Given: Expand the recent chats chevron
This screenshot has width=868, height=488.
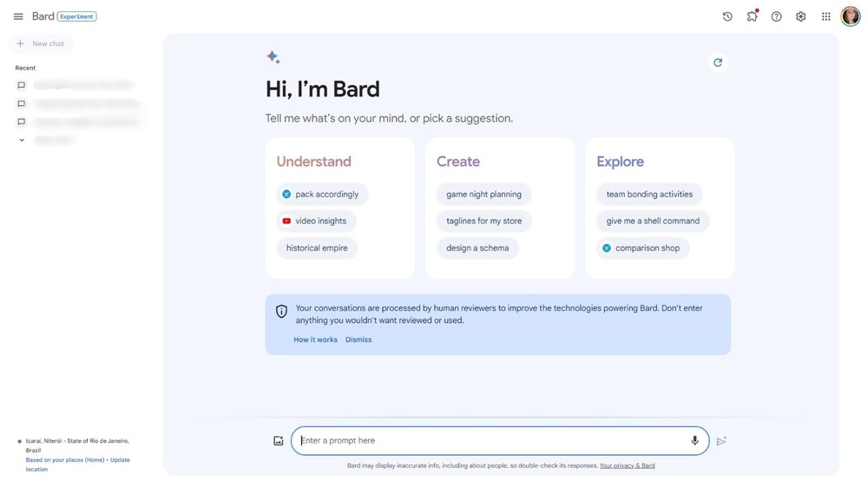Looking at the screenshot, I should (22, 140).
